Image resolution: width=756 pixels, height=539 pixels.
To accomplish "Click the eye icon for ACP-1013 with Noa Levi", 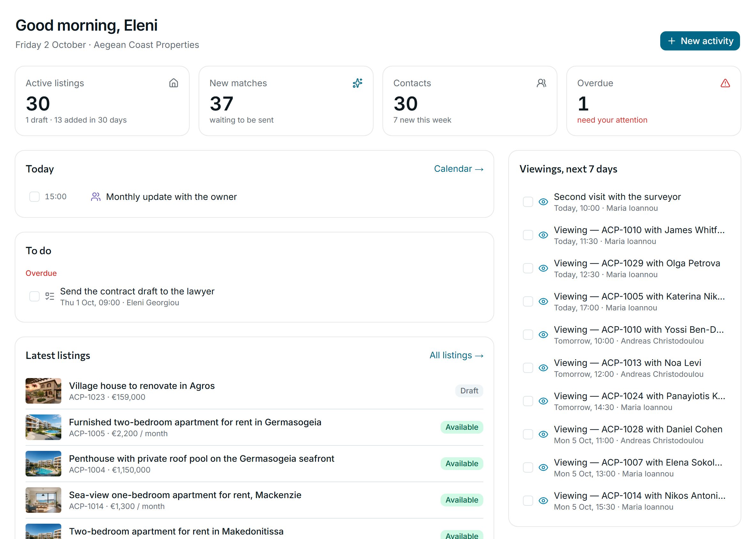I will [543, 368].
